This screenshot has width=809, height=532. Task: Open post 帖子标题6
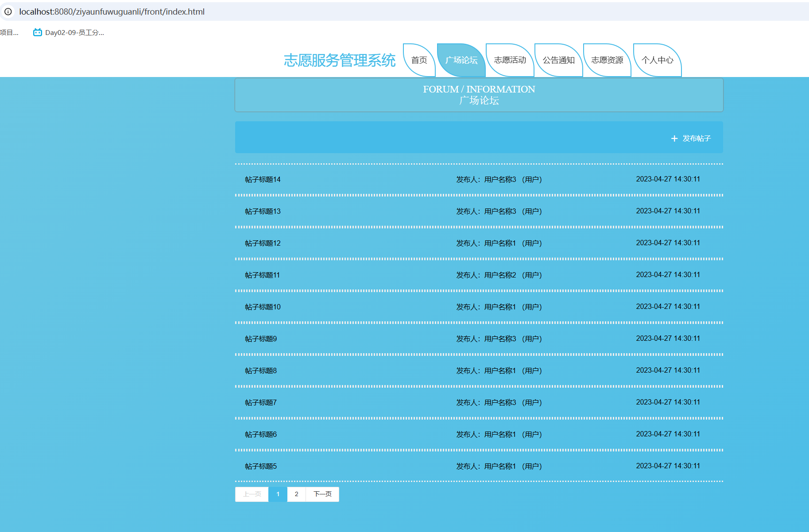[x=261, y=435]
